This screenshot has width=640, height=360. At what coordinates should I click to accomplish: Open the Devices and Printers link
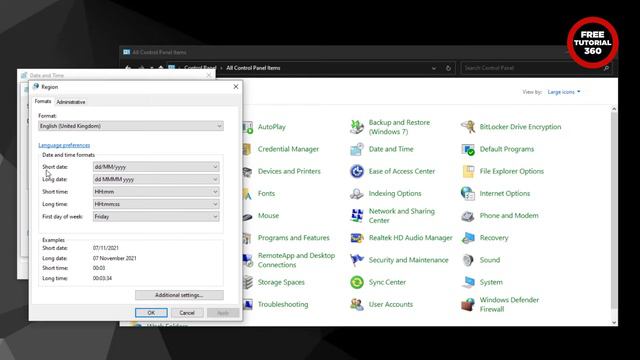point(289,171)
